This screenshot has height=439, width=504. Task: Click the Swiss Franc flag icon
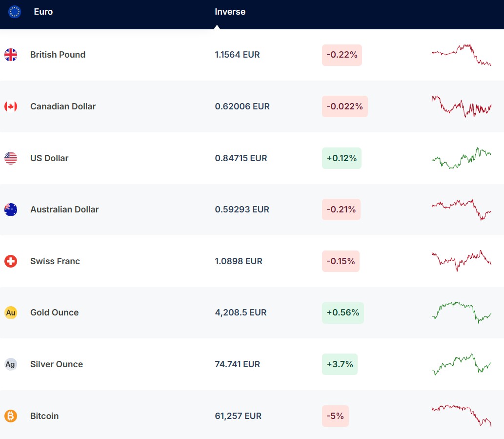point(11,261)
